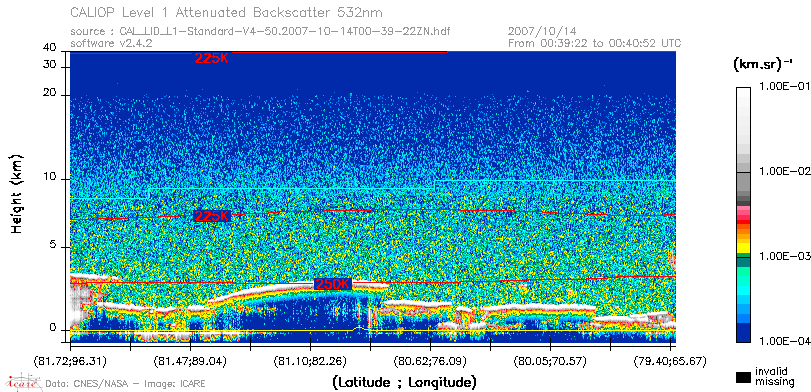Click the '225K' label near 8 km
The width and height of the screenshot is (811, 392).
point(211,216)
